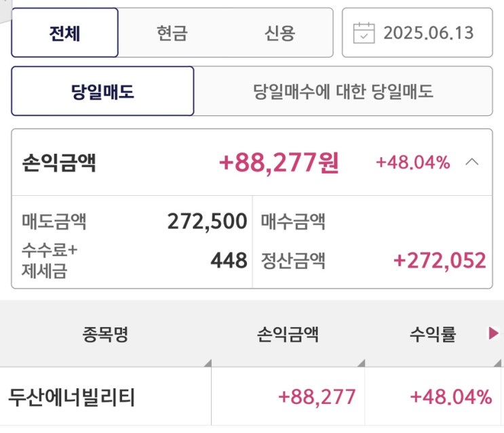Image resolution: width=504 pixels, height=433 pixels.
Task: Click the 매수금액 label in the summary
Action: click(x=293, y=222)
